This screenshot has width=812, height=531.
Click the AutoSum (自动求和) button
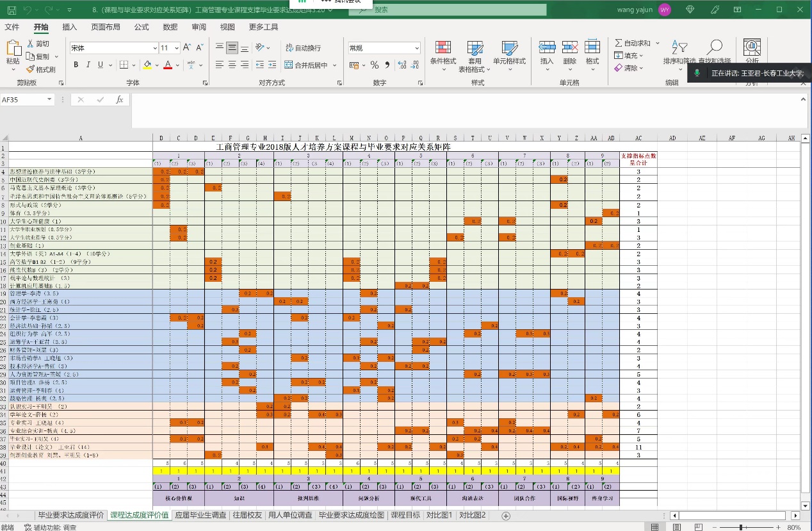[632, 43]
